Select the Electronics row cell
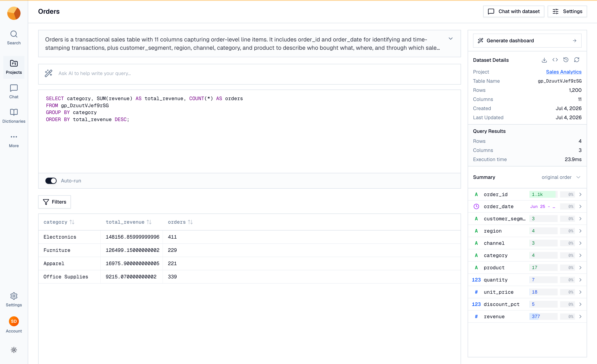 tap(69, 237)
